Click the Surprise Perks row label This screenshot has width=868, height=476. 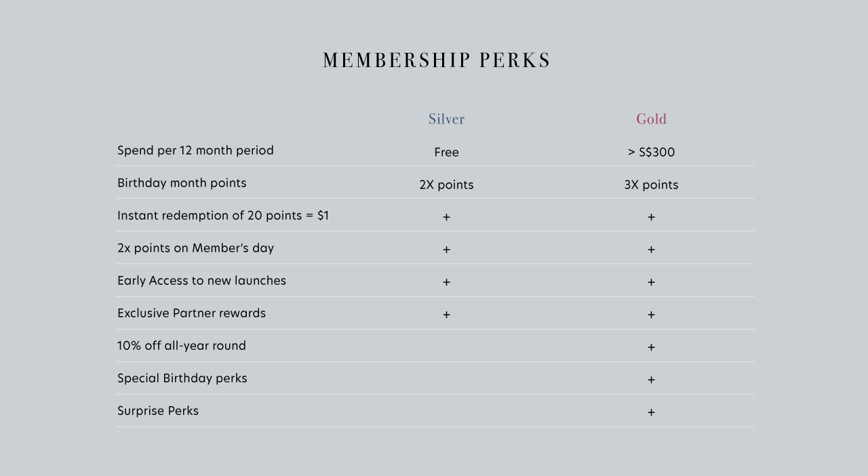(x=158, y=411)
